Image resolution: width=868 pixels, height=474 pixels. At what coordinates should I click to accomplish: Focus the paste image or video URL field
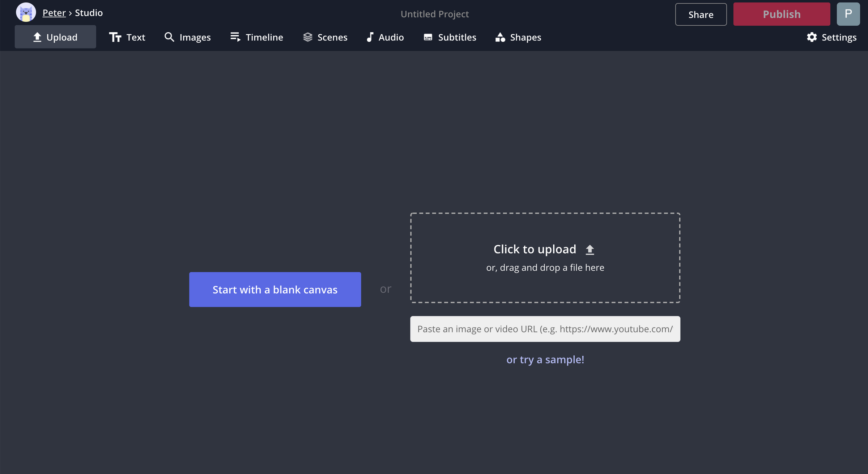click(x=545, y=329)
